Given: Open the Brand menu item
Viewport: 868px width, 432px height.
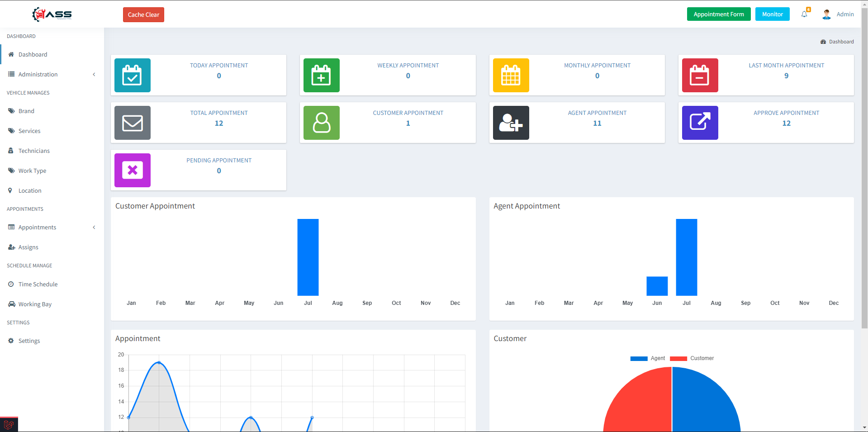Looking at the screenshot, I should [52, 111].
